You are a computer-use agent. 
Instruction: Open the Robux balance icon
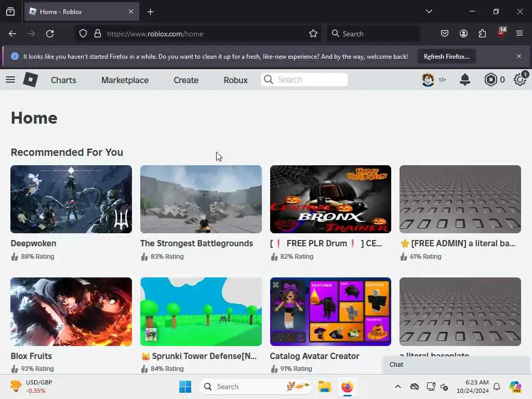coord(490,79)
